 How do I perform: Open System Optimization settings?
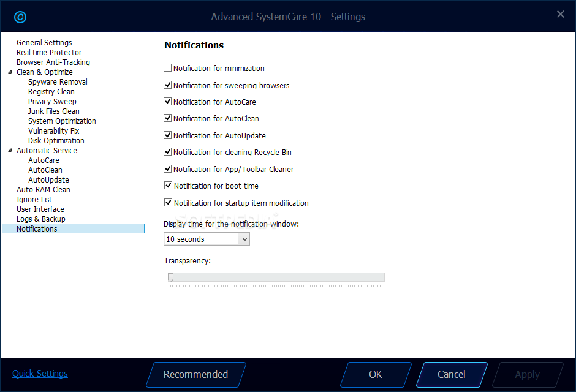(x=62, y=121)
